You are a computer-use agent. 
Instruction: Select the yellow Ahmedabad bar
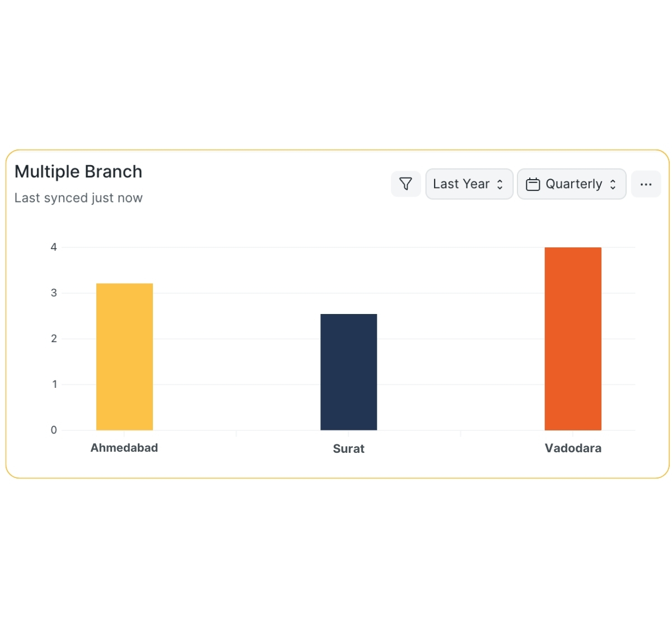click(124, 357)
